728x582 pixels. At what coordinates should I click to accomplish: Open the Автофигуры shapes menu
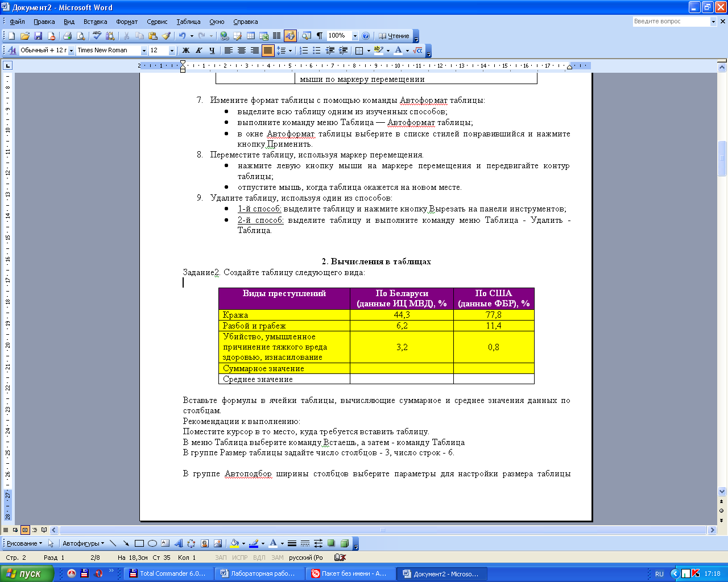(x=84, y=543)
